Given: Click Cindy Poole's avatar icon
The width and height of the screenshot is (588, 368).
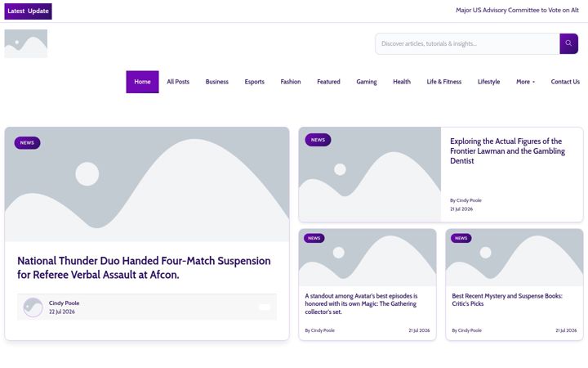Looking at the screenshot, I should 33,307.
